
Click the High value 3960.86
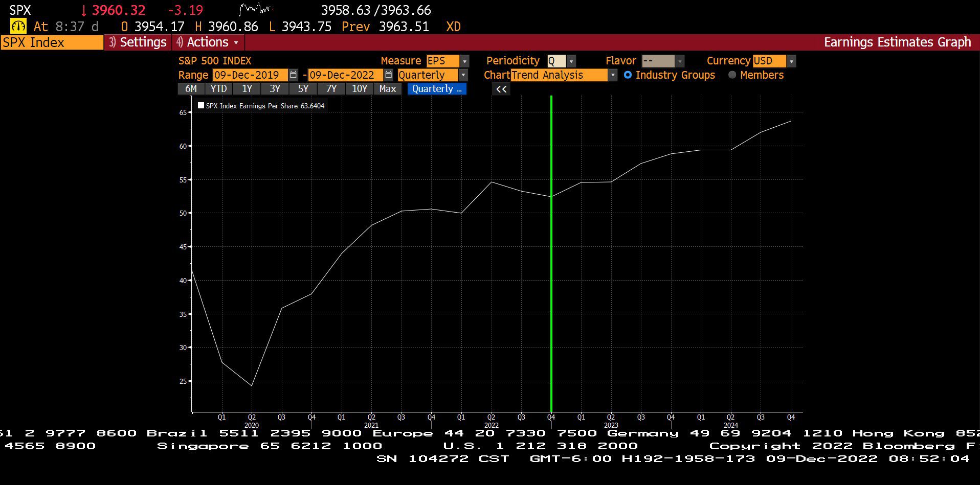tap(233, 27)
